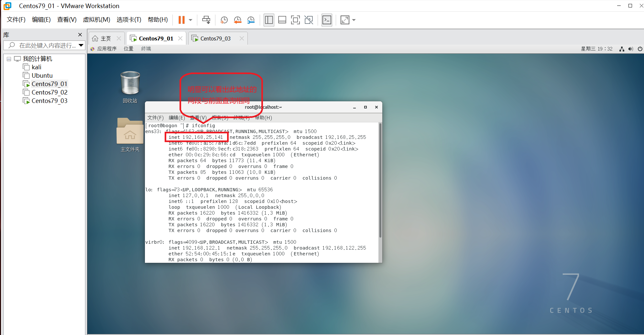Select Centos79_03 in the library

[x=45, y=101]
